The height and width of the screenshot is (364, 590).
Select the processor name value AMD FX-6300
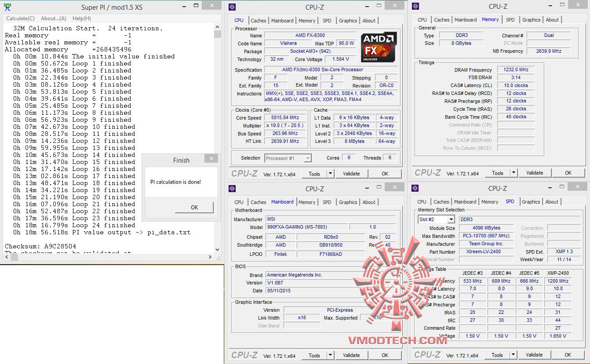(x=310, y=35)
